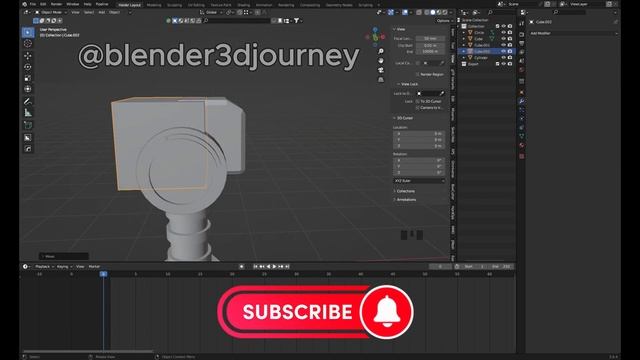Select the Scale tool
The image size is (640, 360).
click(28, 78)
